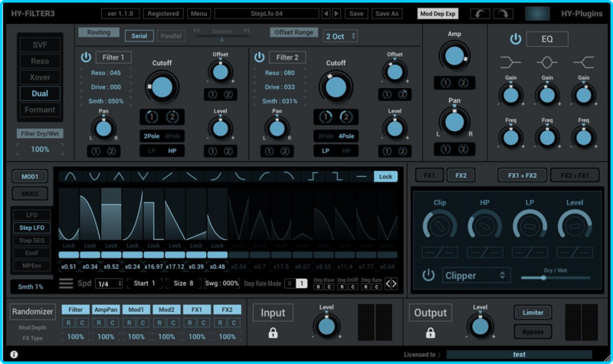The height and width of the screenshot is (364, 613).
Task: Click the undo arrow icon
Action: point(480,14)
